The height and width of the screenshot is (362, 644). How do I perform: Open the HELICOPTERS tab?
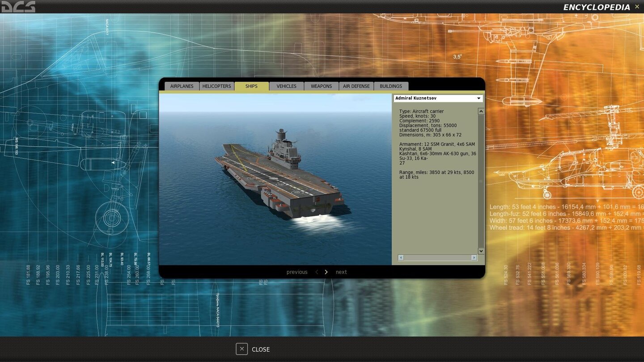216,86
